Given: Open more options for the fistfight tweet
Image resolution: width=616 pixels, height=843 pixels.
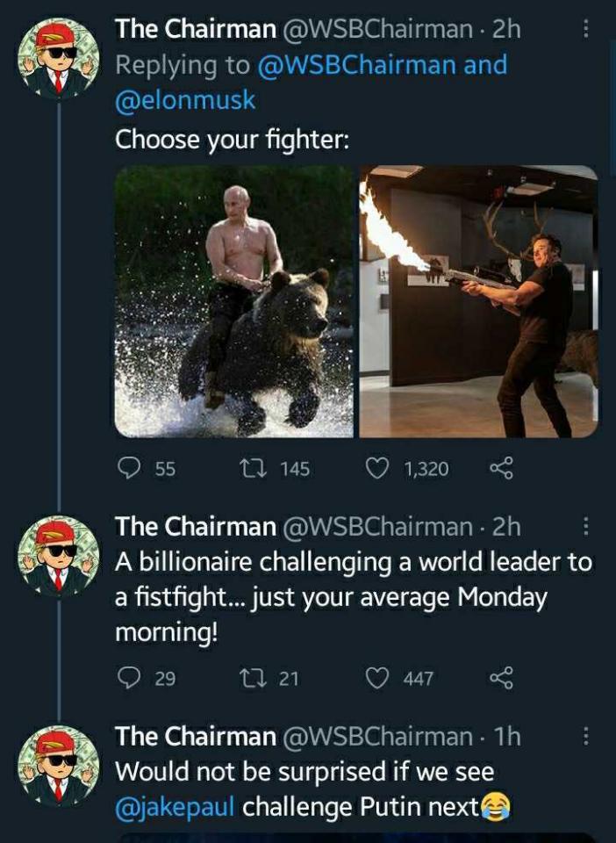Looking at the screenshot, I should (x=587, y=526).
